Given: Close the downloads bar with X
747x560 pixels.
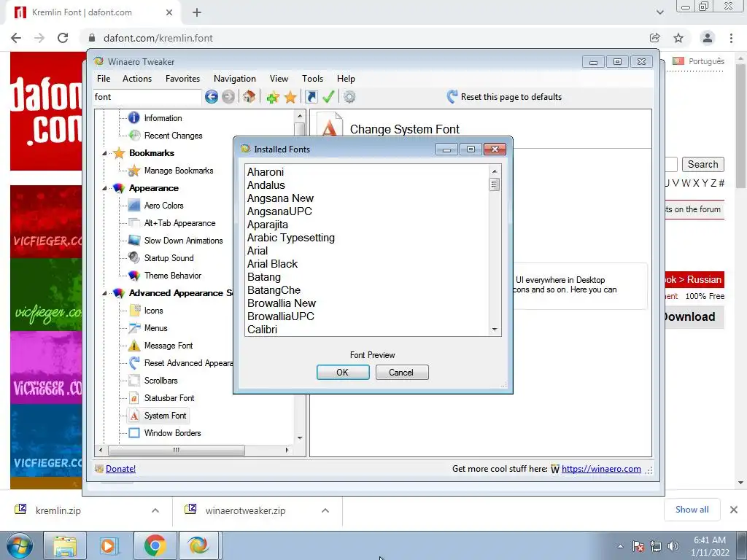Looking at the screenshot, I should (734, 510).
